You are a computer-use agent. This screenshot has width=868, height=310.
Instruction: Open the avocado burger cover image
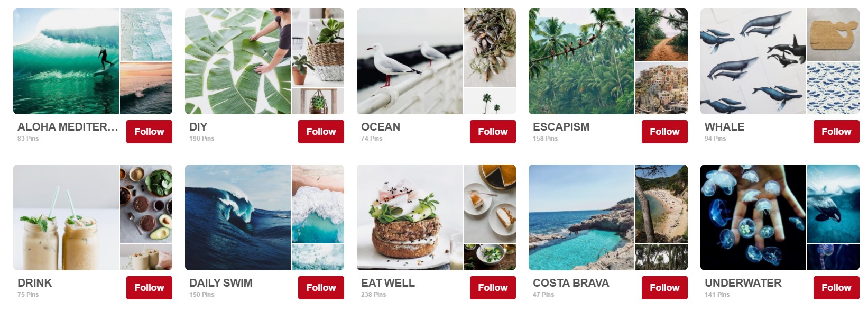(x=410, y=217)
